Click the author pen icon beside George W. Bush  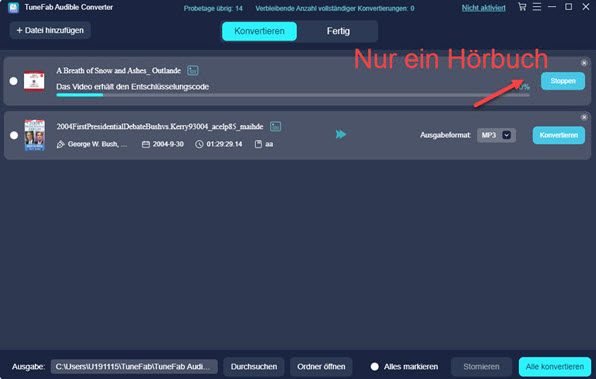click(x=60, y=144)
